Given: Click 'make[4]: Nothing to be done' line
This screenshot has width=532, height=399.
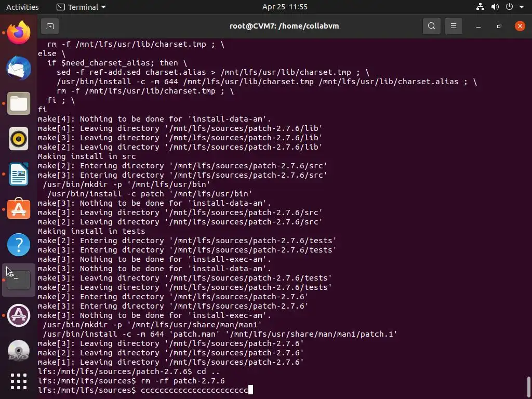Looking at the screenshot, I should pyautogui.click(x=154, y=119).
